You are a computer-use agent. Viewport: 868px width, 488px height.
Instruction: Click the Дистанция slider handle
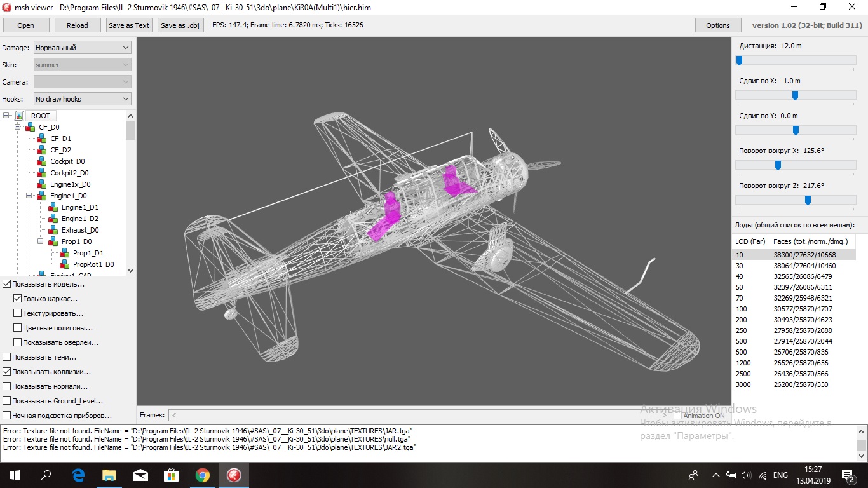pyautogui.click(x=739, y=60)
